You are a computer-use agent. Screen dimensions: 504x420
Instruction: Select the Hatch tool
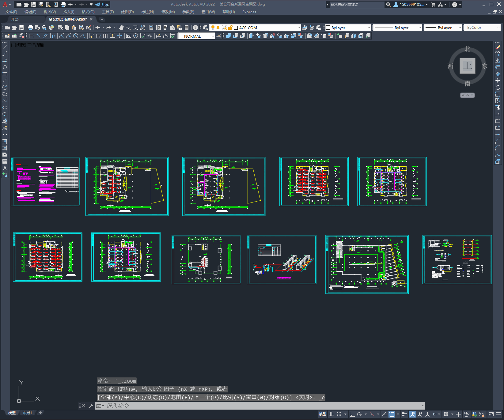(x=5, y=141)
